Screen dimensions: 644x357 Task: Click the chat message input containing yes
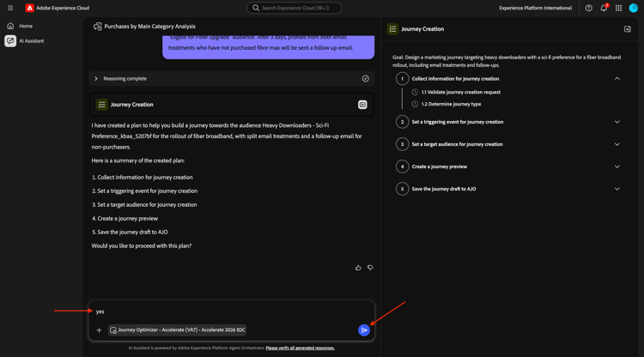pos(232,312)
